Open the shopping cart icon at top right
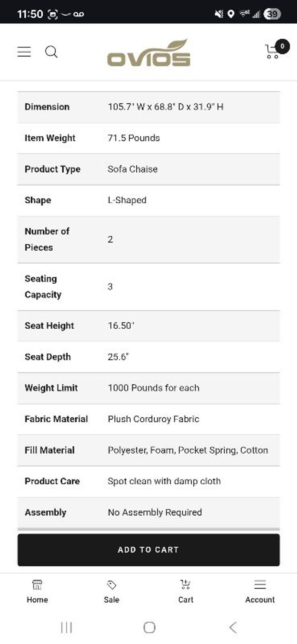The image size is (297, 644). coord(272,53)
